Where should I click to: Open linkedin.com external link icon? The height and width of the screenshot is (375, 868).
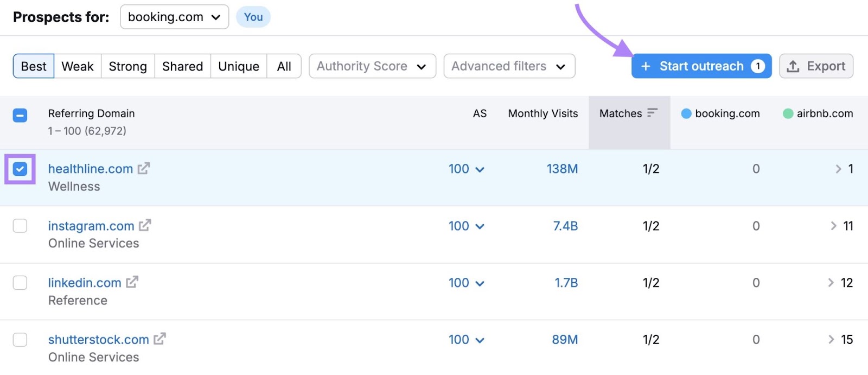132,282
